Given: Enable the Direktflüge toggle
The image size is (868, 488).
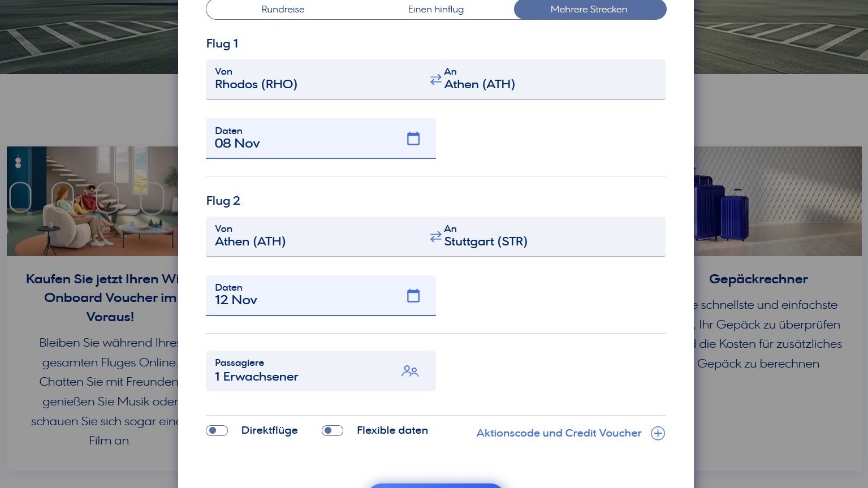Looking at the screenshot, I should (x=217, y=431).
